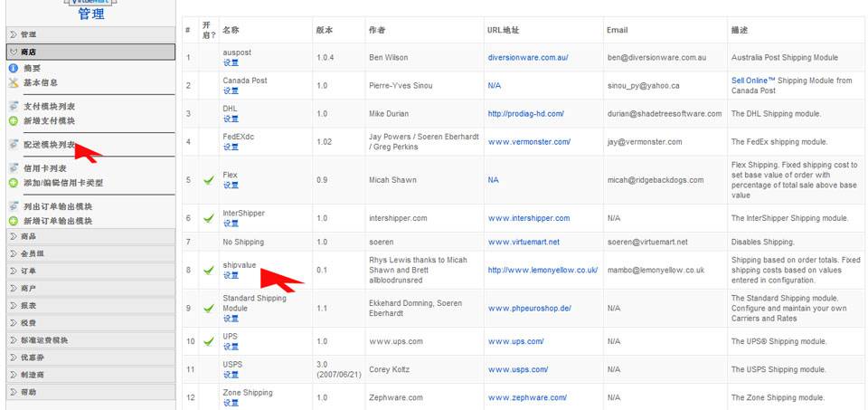Open the www.usps.com/ URL link
This screenshot has width=868, height=410.
(x=517, y=369)
